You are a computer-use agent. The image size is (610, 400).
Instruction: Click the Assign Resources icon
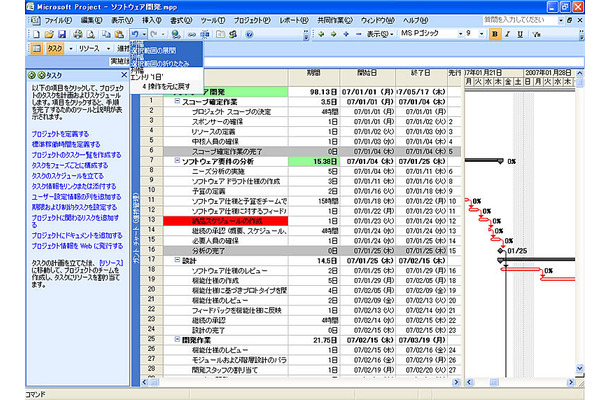click(x=233, y=34)
